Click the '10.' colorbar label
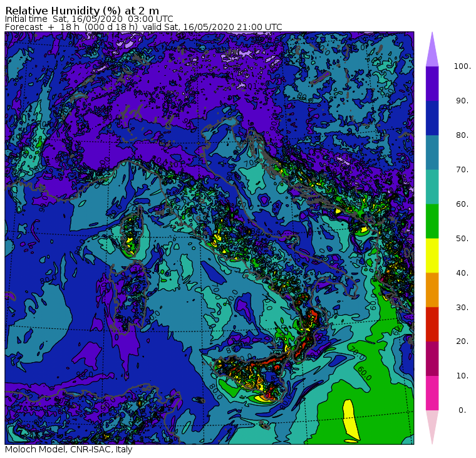The height and width of the screenshot is (458, 476). coord(462,376)
